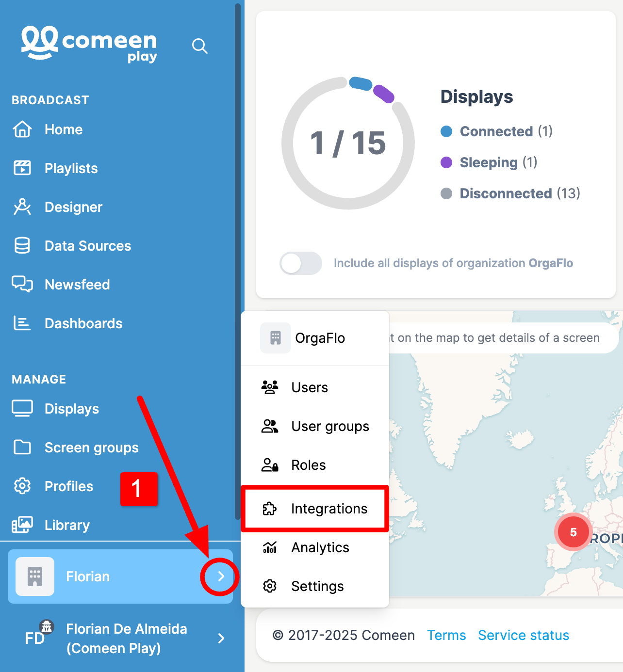Choose Roles from the organization popup
Image resolution: width=623 pixels, height=672 pixels.
pyautogui.click(x=315, y=465)
